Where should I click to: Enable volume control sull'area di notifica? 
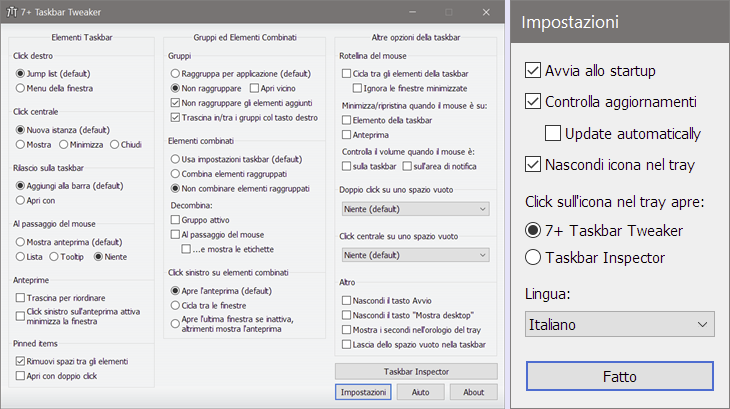(x=407, y=166)
